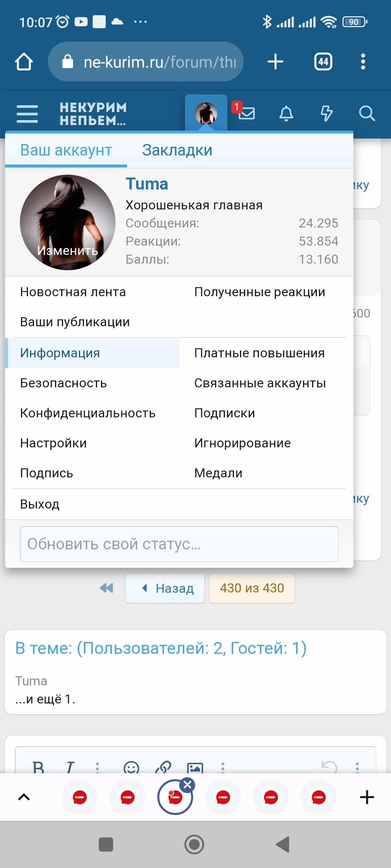Open Tuma in thread viewers list

[31, 681]
